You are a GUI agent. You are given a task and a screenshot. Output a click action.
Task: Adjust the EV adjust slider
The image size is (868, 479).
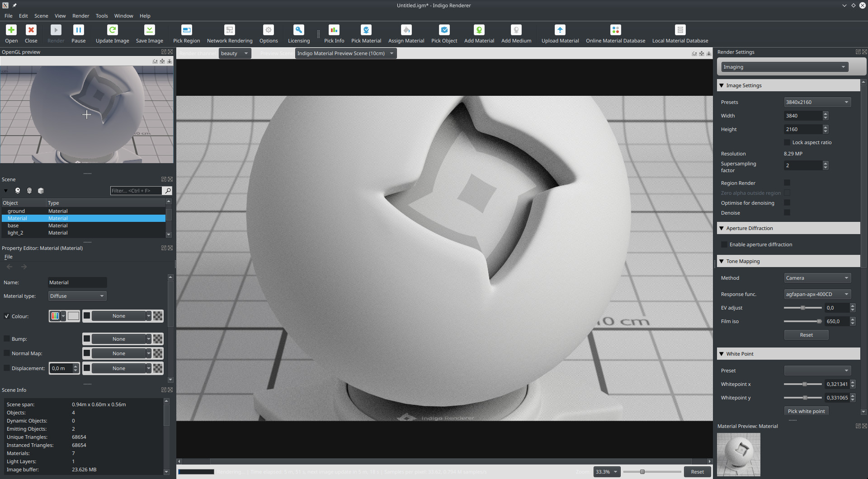[803, 308]
